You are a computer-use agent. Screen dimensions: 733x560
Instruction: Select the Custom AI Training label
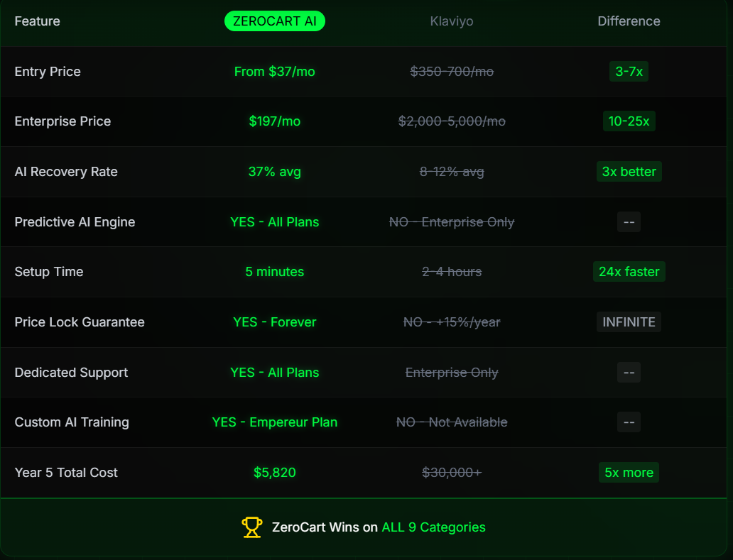[72, 422]
